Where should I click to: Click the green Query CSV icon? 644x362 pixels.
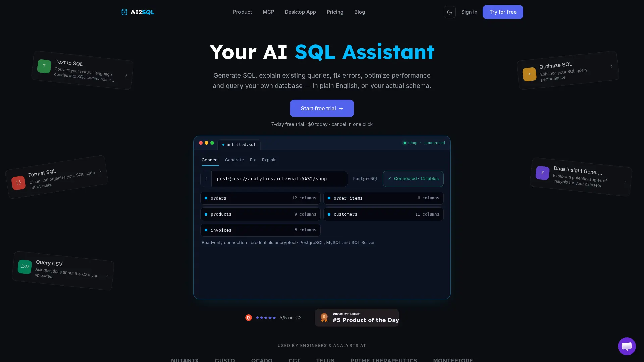point(24,266)
